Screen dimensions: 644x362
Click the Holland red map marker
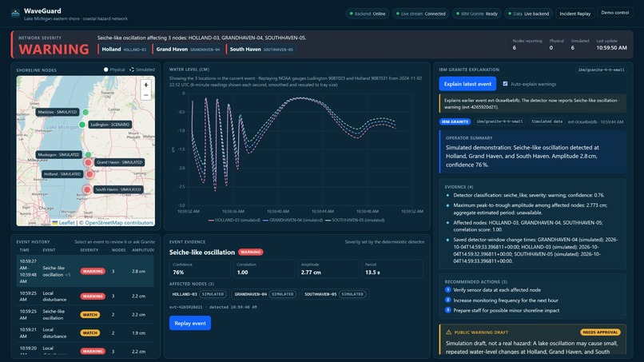[89, 174]
